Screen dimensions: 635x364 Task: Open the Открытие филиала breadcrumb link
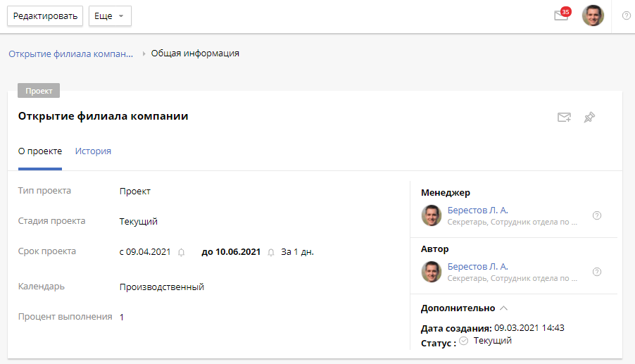pyautogui.click(x=70, y=54)
